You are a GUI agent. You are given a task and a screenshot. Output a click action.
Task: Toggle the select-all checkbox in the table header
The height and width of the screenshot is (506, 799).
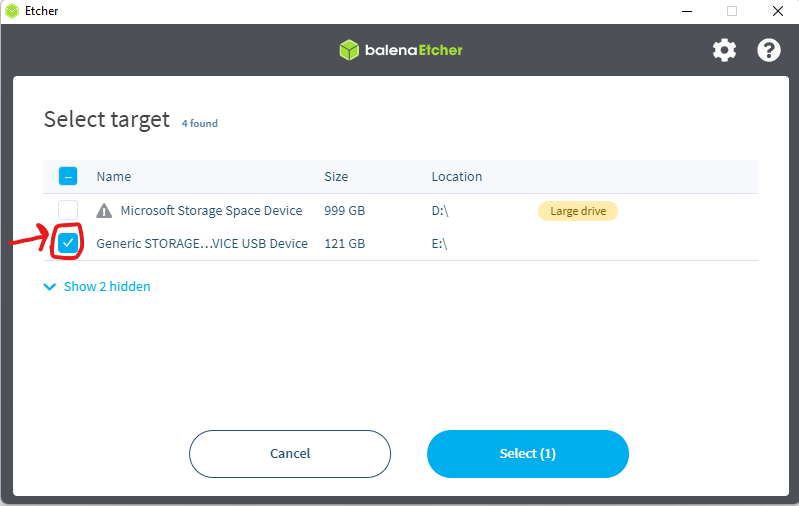click(68, 176)
